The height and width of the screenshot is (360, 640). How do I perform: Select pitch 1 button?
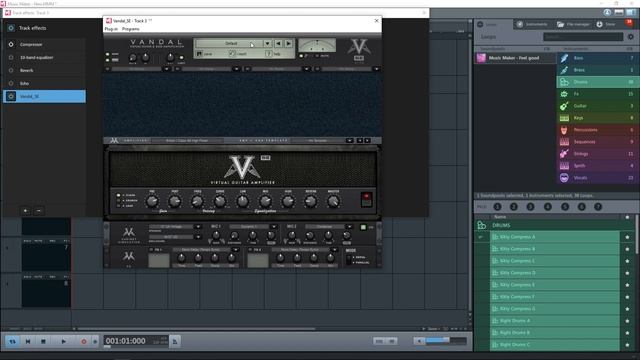coord(497,207)
